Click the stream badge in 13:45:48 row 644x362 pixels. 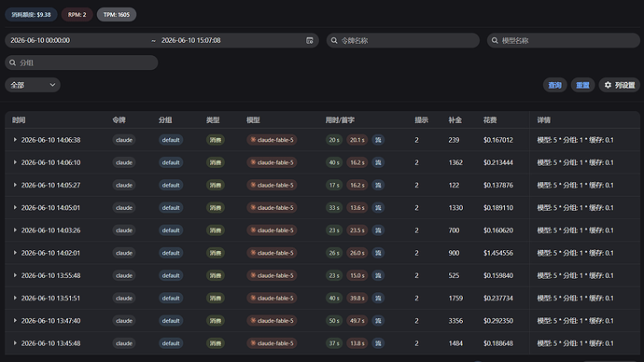coord(378,343)
